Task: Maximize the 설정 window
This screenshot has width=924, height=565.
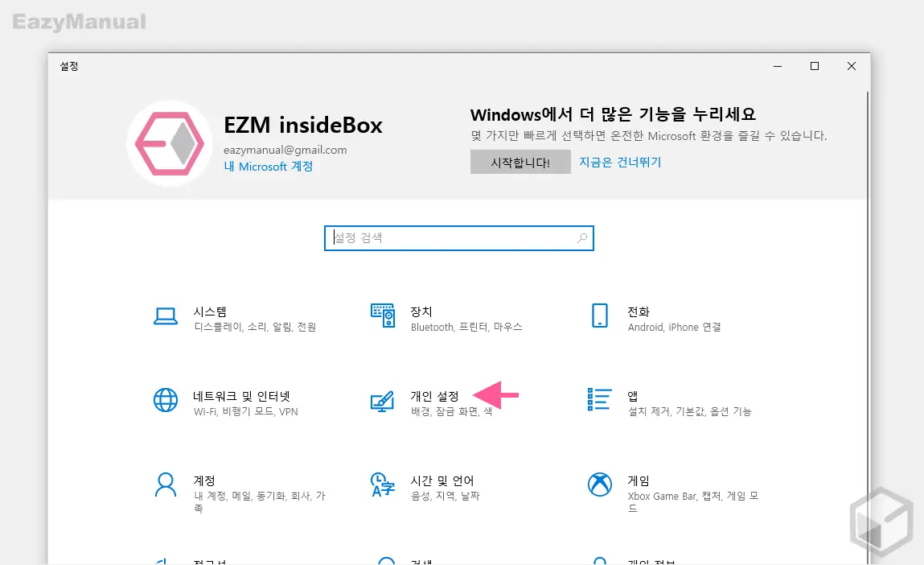Action: 815,66
